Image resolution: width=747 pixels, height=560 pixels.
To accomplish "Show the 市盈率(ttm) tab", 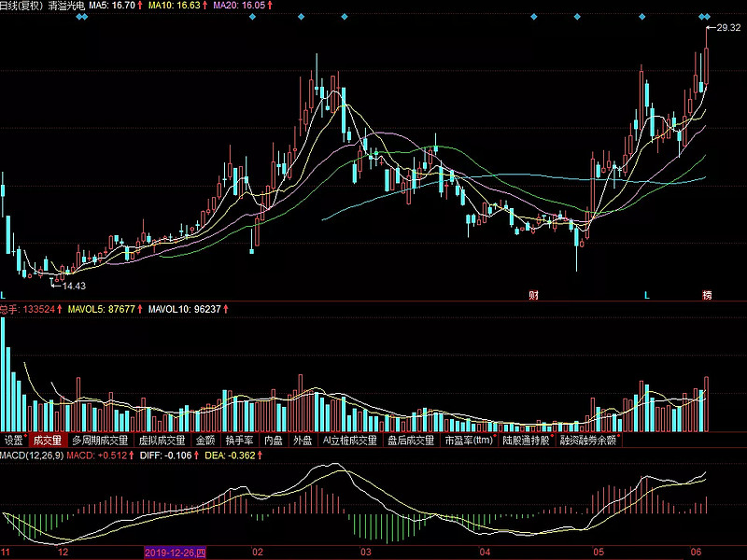I will tap(470, 440).
